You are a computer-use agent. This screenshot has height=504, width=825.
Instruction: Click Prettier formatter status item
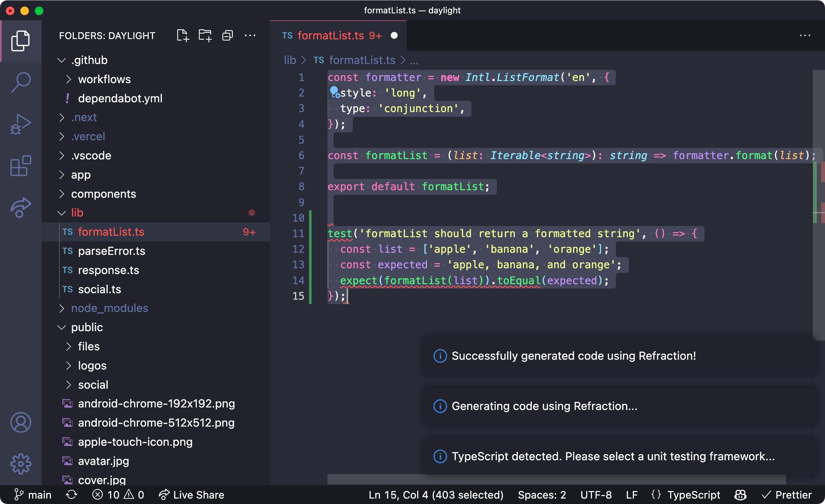click(x=786, y=495)
